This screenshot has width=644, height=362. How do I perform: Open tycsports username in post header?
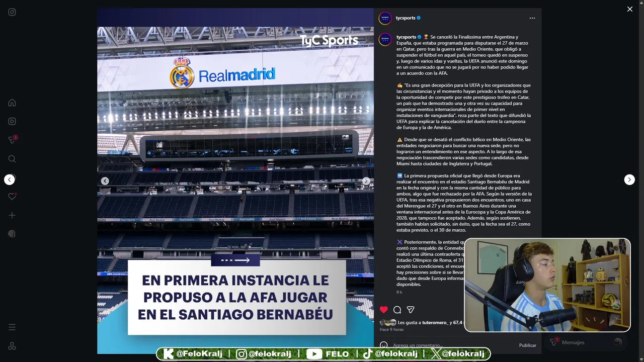click(x=406, y=18)
